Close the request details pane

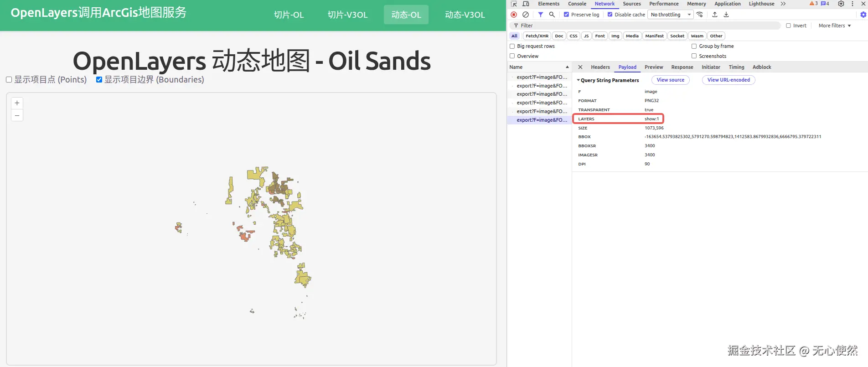point(580,67)
